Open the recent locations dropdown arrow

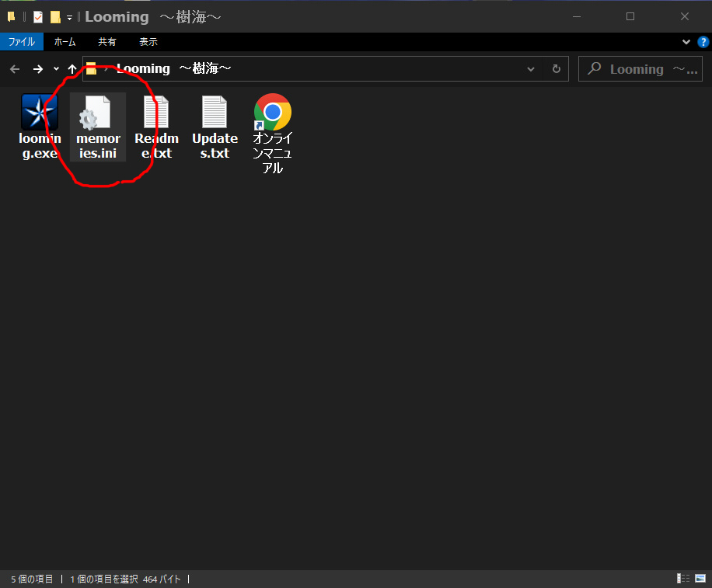tap(56, 69)
